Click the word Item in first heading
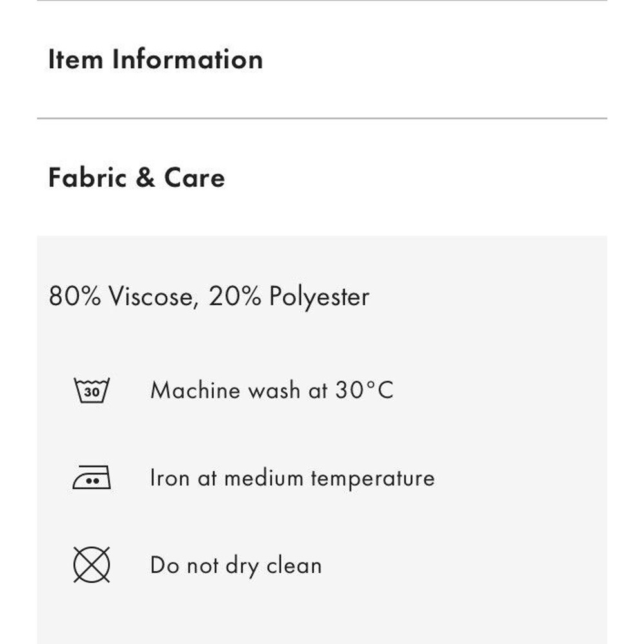The image size is (644, 644). (x=75, y=59)
